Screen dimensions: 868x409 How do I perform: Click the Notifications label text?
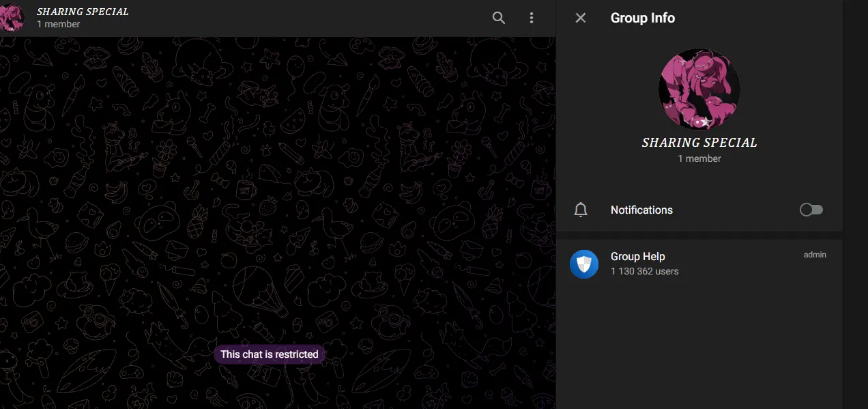pos(641,210)
